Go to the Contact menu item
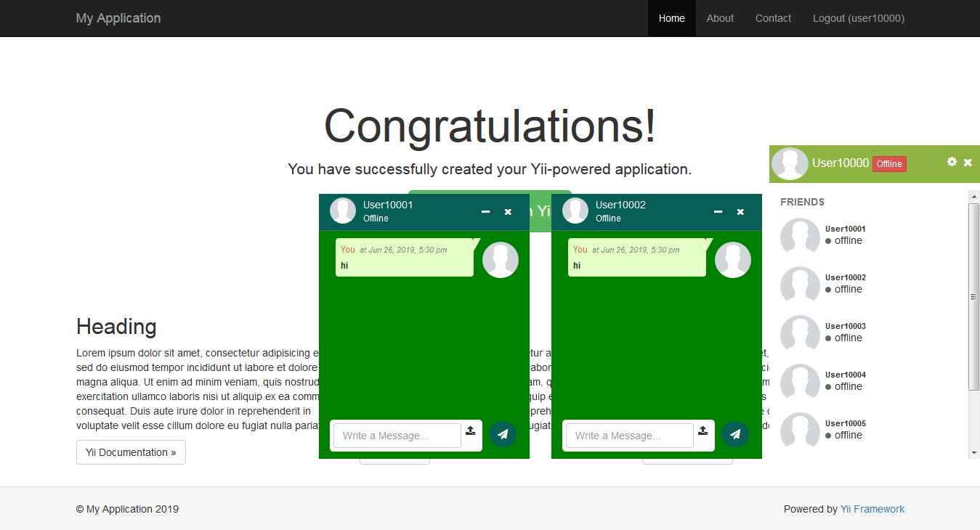 tap(773, 18)
